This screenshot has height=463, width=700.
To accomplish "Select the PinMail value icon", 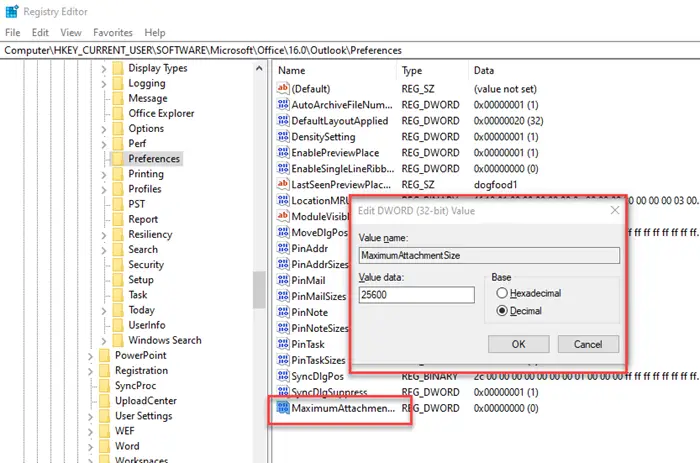I will (x=283, y=280).
